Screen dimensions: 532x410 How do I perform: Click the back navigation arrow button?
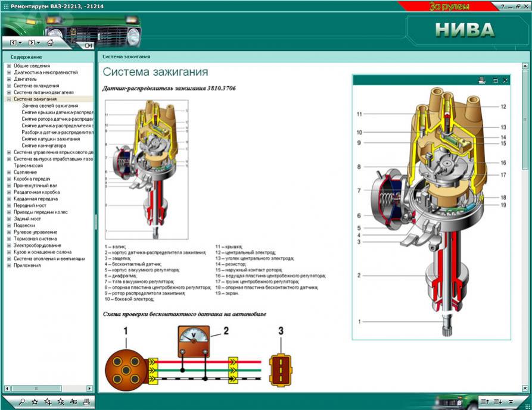coord(13,43)
